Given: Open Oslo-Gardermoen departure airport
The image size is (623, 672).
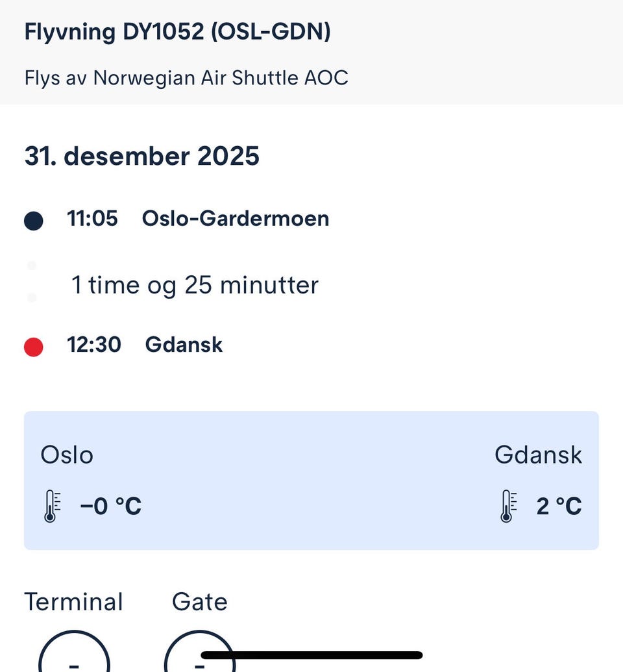Looking at the screenshot, I should [236, 219].
